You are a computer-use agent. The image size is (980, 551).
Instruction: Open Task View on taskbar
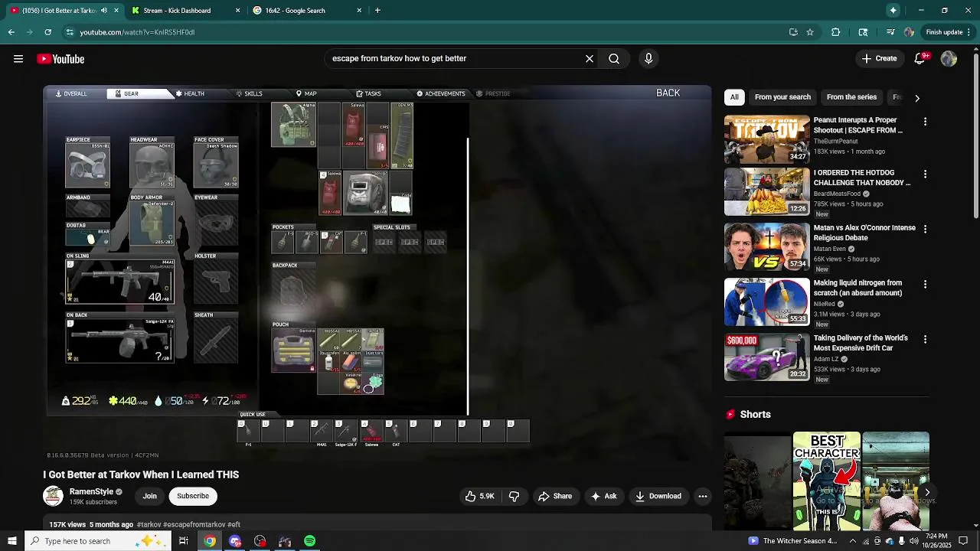[x=184, y=541]
